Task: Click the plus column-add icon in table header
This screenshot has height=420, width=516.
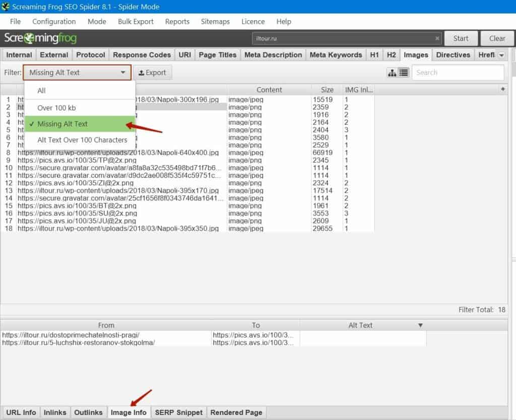Action: 502,89
